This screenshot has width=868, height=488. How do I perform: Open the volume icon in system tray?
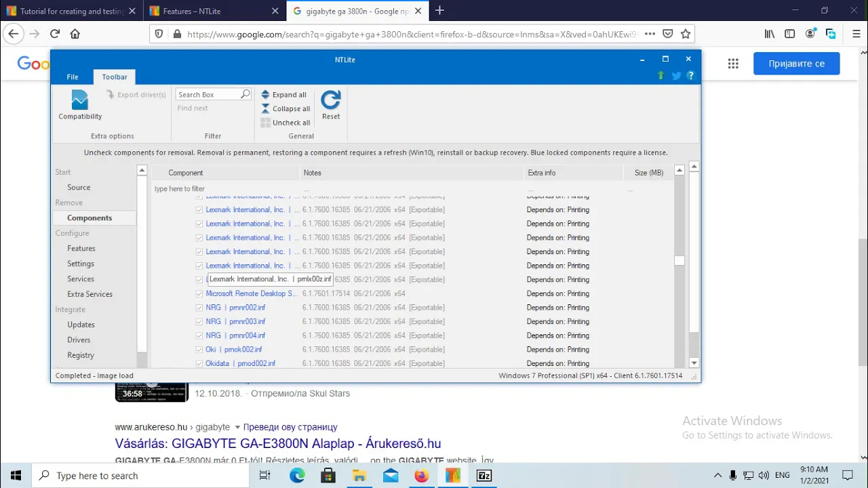[764, 476]
